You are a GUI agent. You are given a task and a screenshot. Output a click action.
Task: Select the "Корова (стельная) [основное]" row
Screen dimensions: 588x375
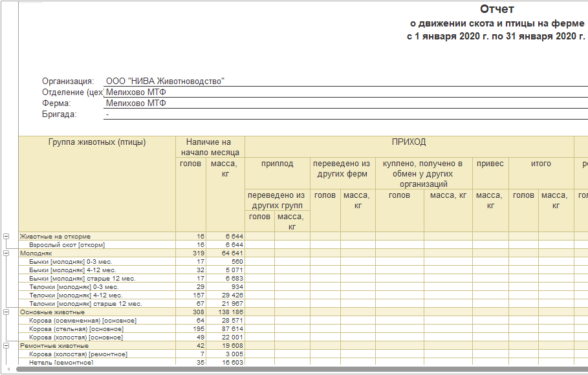[76, 329]
